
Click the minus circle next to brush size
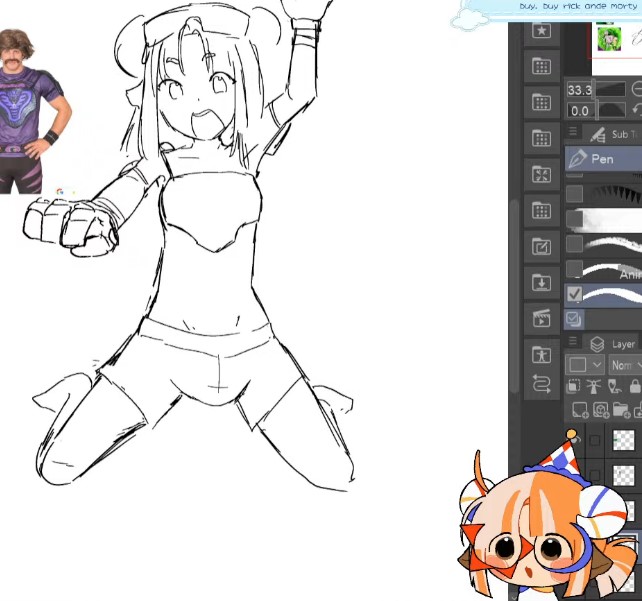pos(637,89)
